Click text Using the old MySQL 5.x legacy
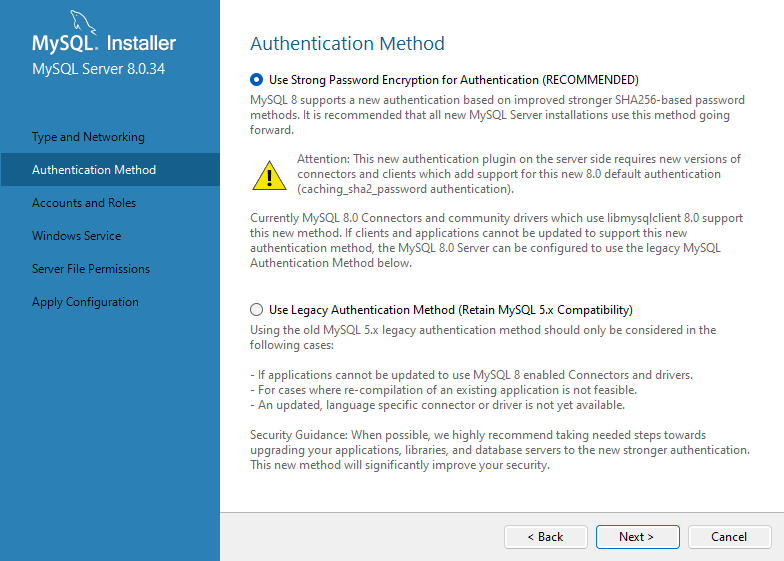 coord(483,338)
